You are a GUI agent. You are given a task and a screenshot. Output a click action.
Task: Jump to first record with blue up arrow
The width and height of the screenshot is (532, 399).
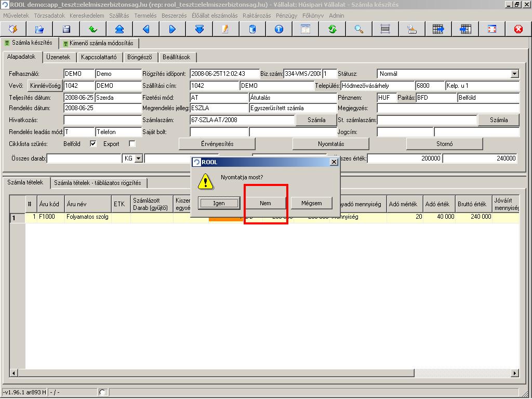coord(119,29)
